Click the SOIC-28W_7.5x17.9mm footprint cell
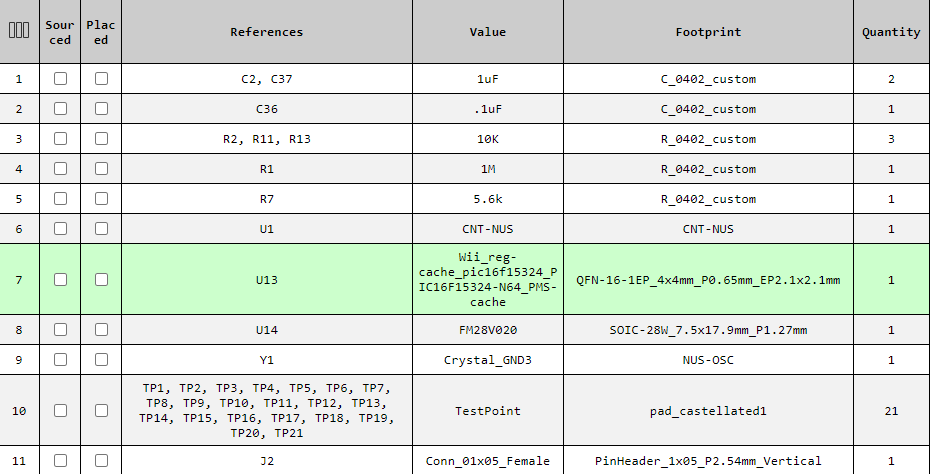Screen dimensions: 930x474 click(708, 330)
